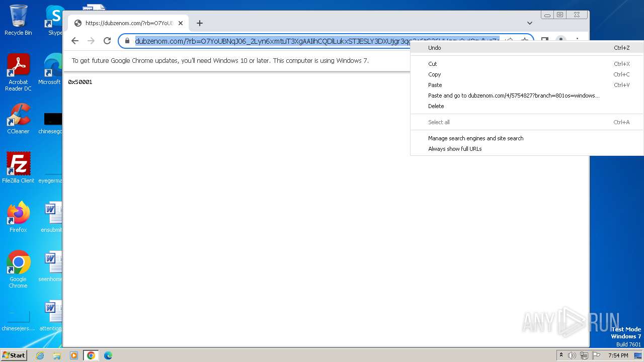
Task: Launch Firefox desktop shortcut
Action: [x=18, y=217]
